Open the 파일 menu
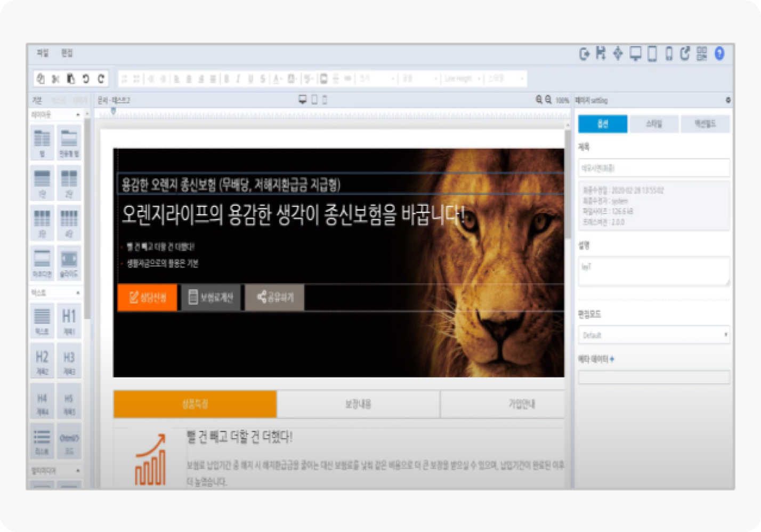The height and width of the screenshot is (532, 761). 43,53
